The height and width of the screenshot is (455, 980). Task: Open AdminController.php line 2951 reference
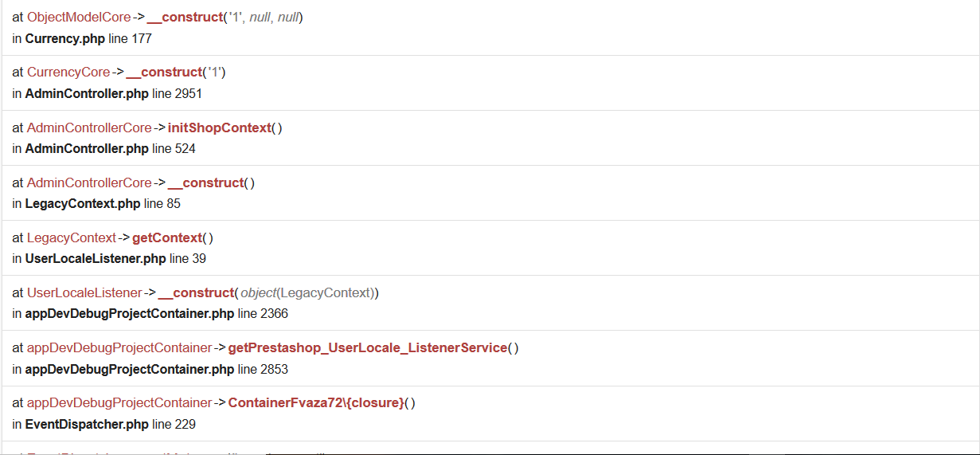[87, 93]
